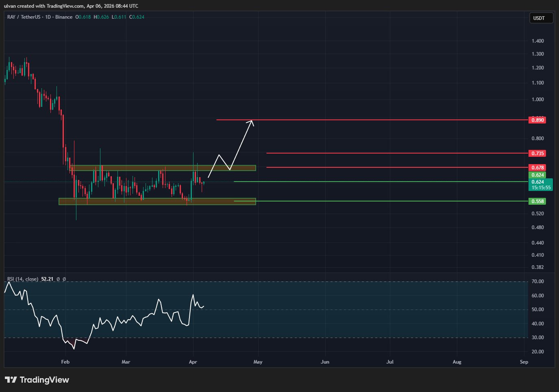This screenshot has height=392, width=559.
Task: Click the Apr label on time axis
Action: coord(193,362)
